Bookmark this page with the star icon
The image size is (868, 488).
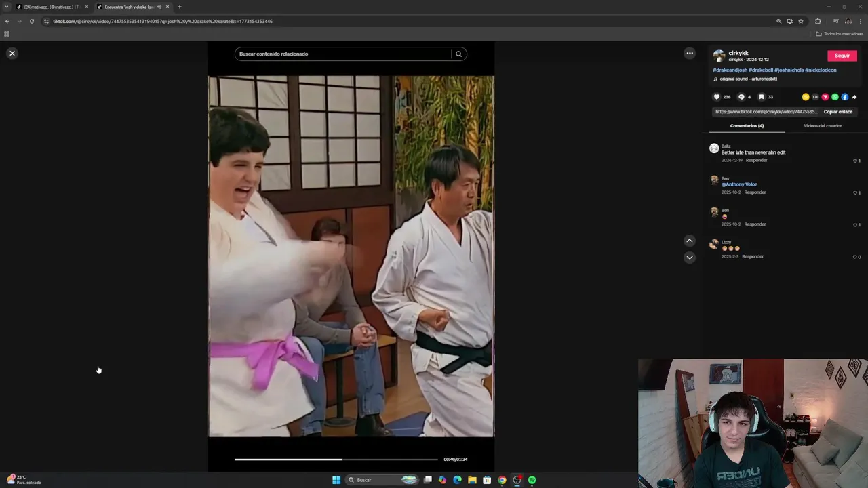tap(801, 21)
